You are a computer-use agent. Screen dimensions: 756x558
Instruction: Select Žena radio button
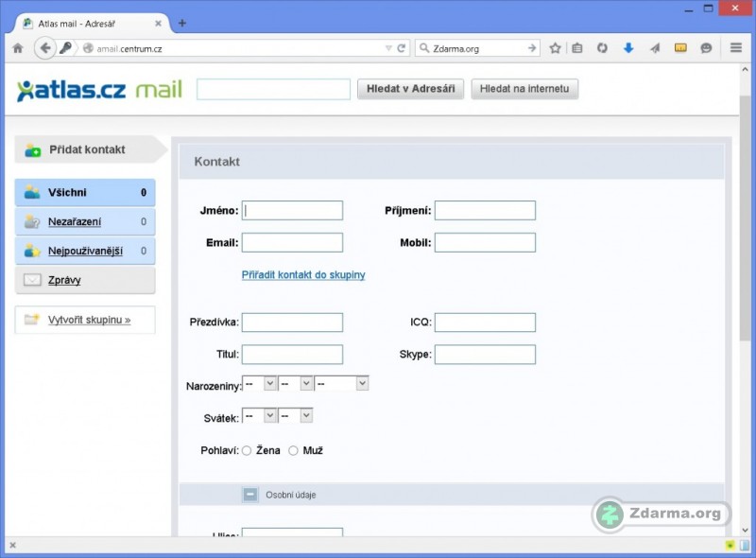click(x=247, y=451)
